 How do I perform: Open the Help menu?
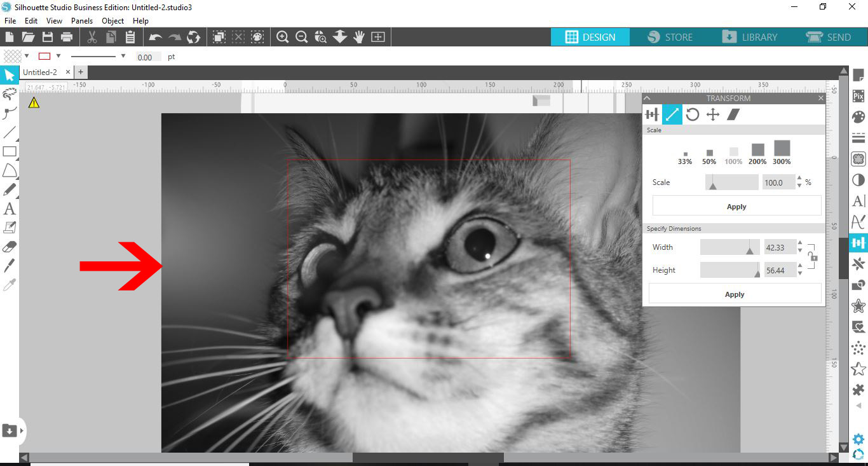(x=140, y=21)
